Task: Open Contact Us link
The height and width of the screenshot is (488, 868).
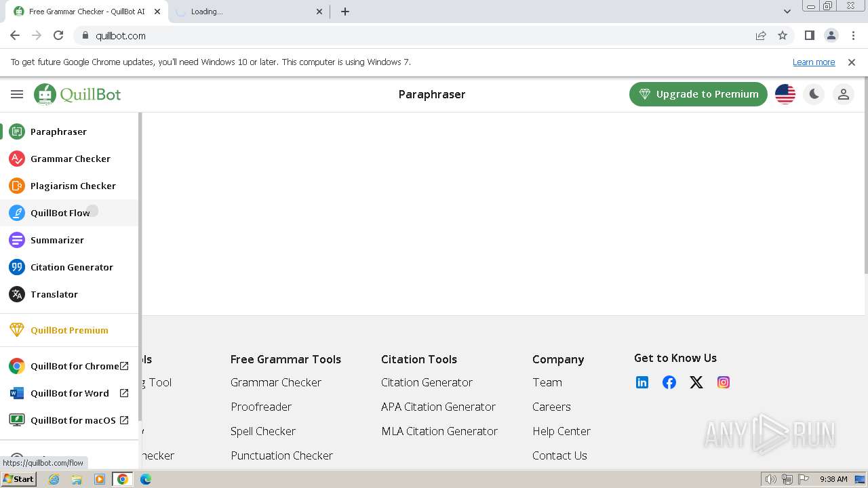Action: [559, 455]
